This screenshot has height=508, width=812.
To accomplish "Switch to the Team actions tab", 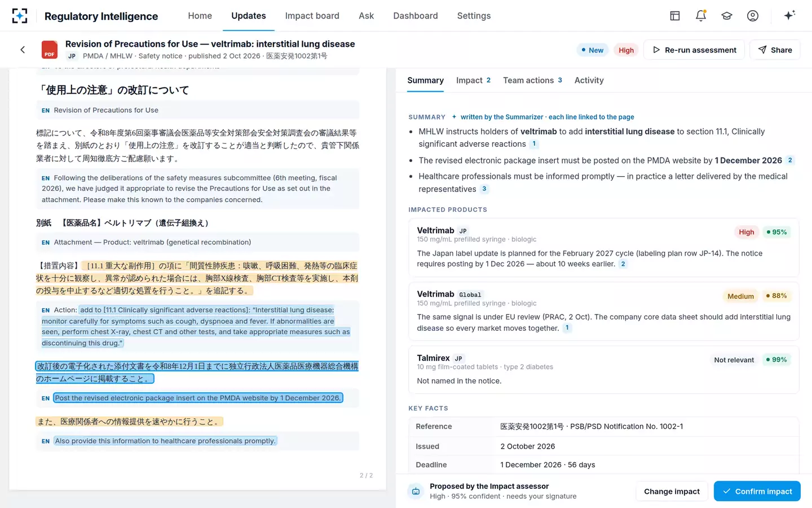I will (532, 80).
